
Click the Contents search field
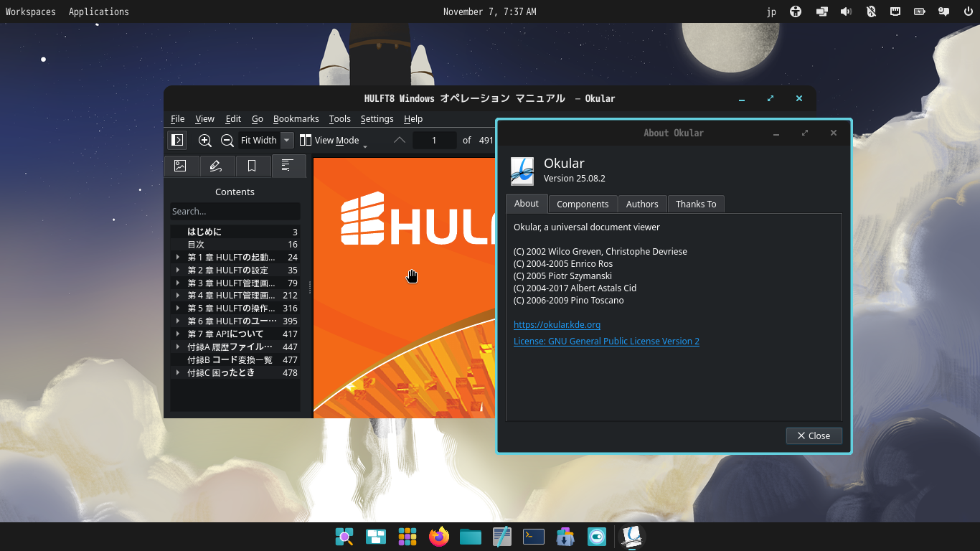(x=235, y=212)
